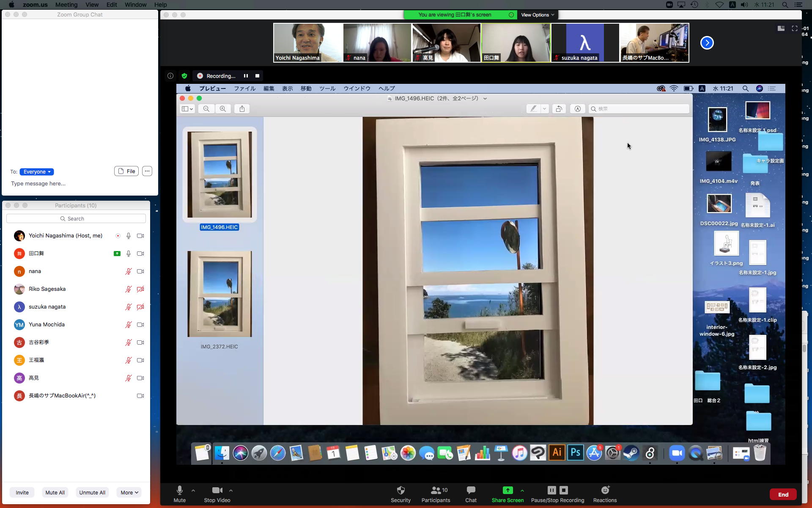Image resolution: width=812 pixels, height=508 pixels.
Task: Click the meeting info circle icon
Action: coord(170,76)
